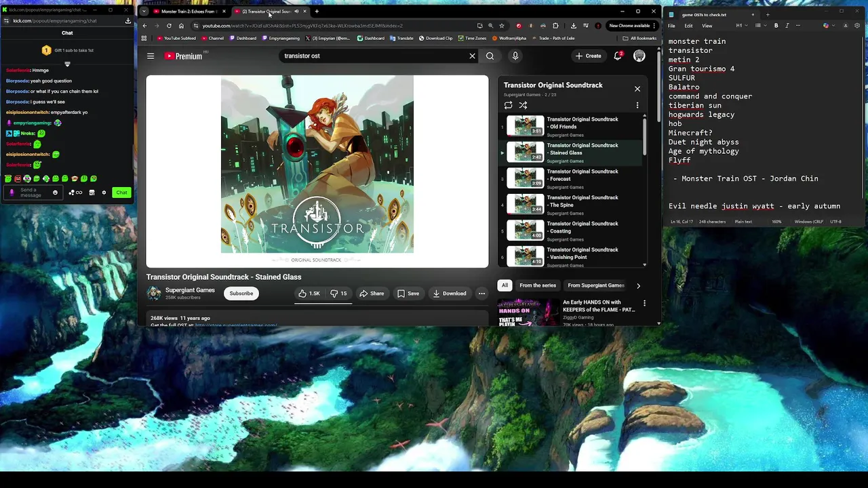Subscribe to Supergiant Games

[x=241, y=293]
